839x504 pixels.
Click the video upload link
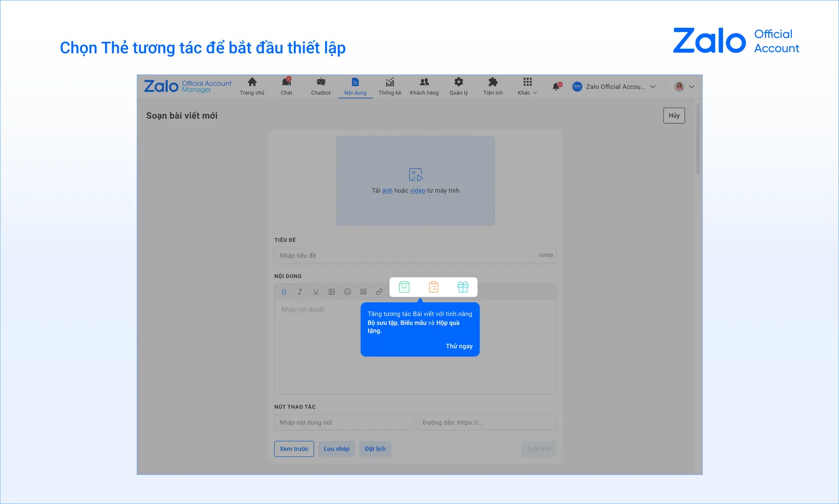coord(417,191)
